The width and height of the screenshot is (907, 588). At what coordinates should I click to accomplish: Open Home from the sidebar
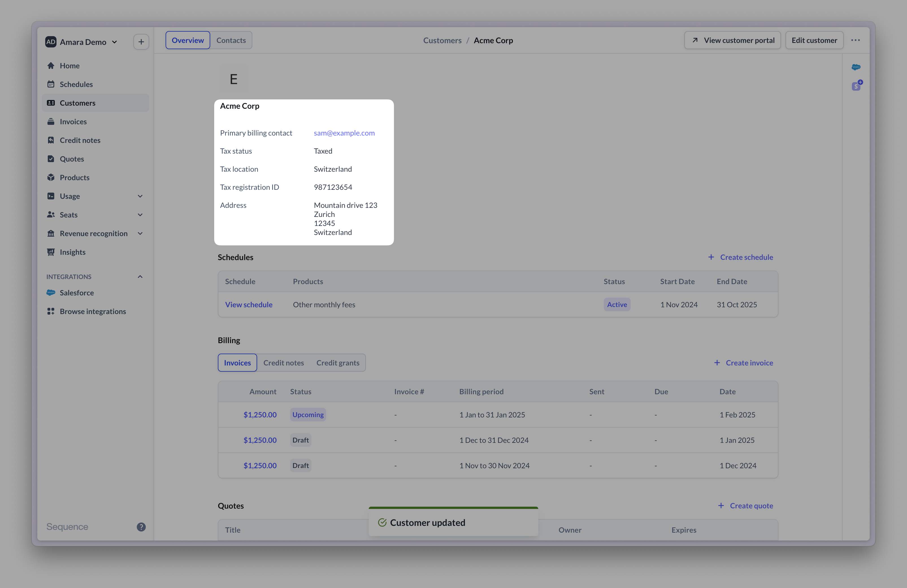(95, 66)
